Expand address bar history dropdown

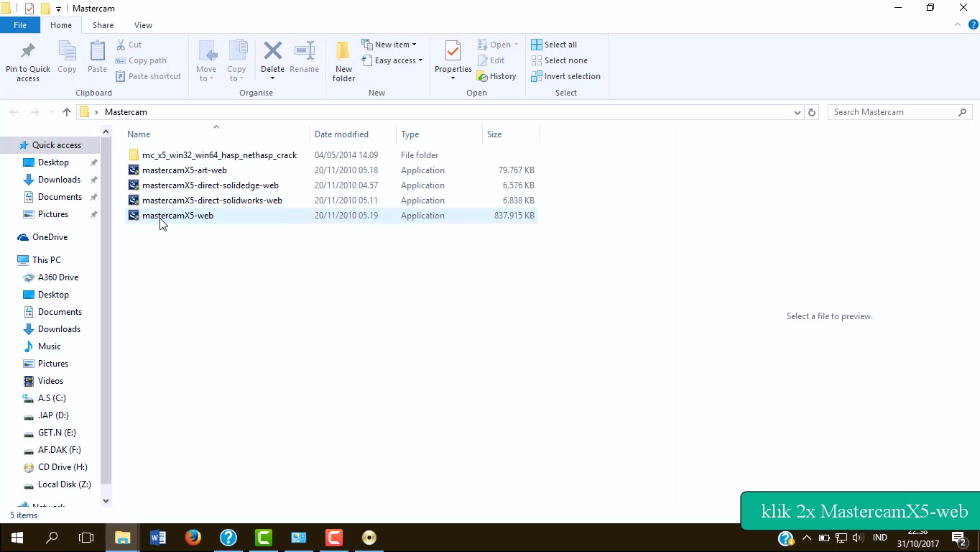[797, 112]
